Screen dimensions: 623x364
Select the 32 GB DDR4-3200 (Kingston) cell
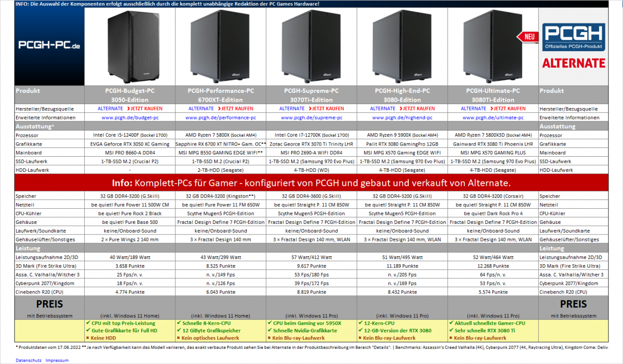tap(221, 196)
